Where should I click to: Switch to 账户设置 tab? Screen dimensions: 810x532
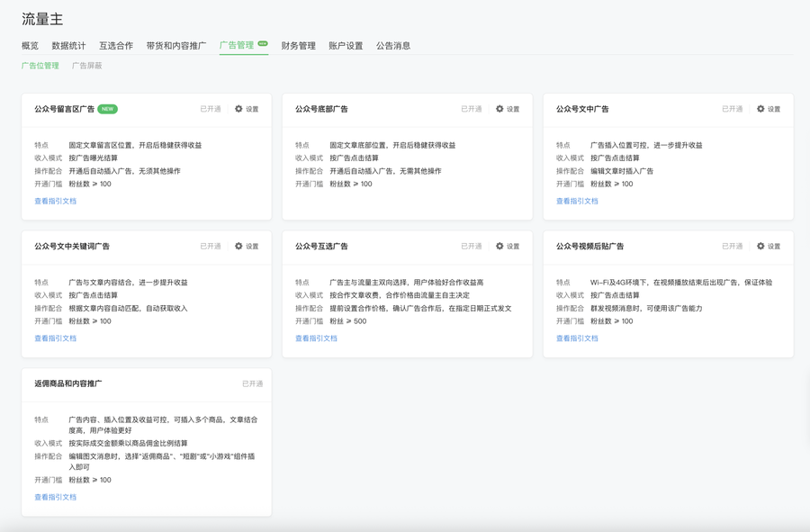click(346, 46)
